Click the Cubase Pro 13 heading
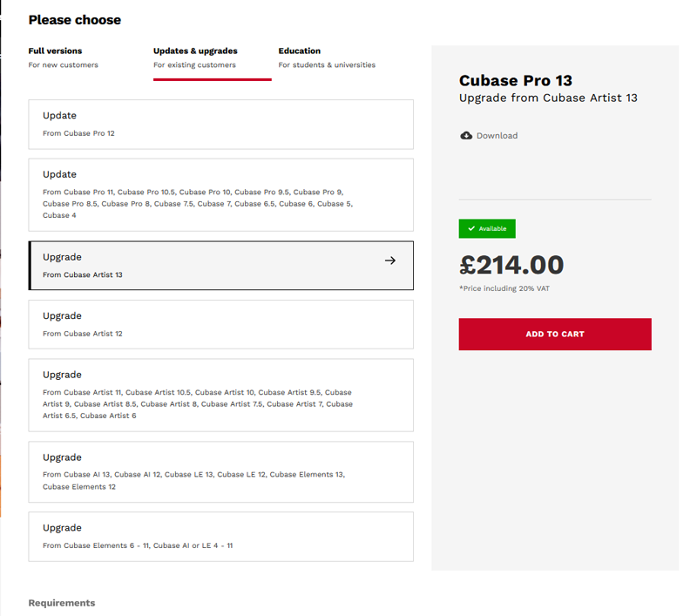 [x=516, y=80]
